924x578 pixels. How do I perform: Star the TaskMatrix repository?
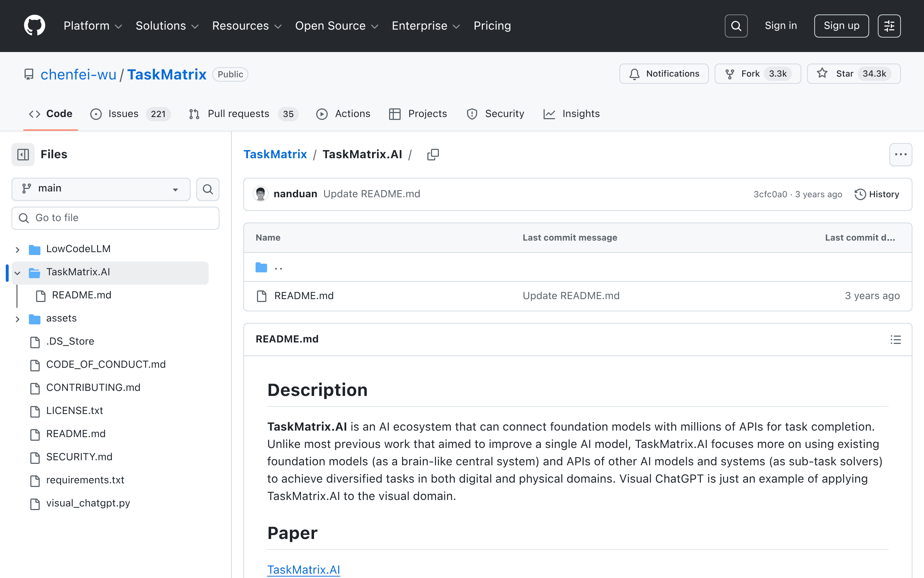tap(854, 74)
